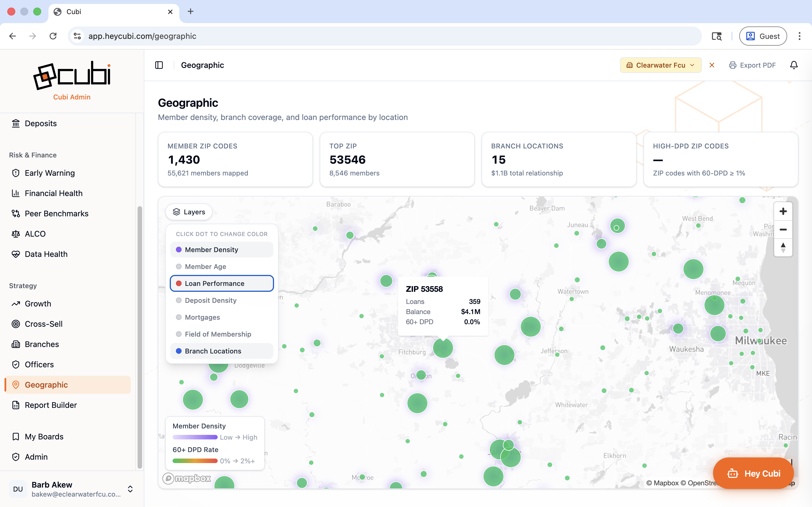Screen dimensions: 812x507
Task: Change Loan Performance dot color
Action: 179,284
